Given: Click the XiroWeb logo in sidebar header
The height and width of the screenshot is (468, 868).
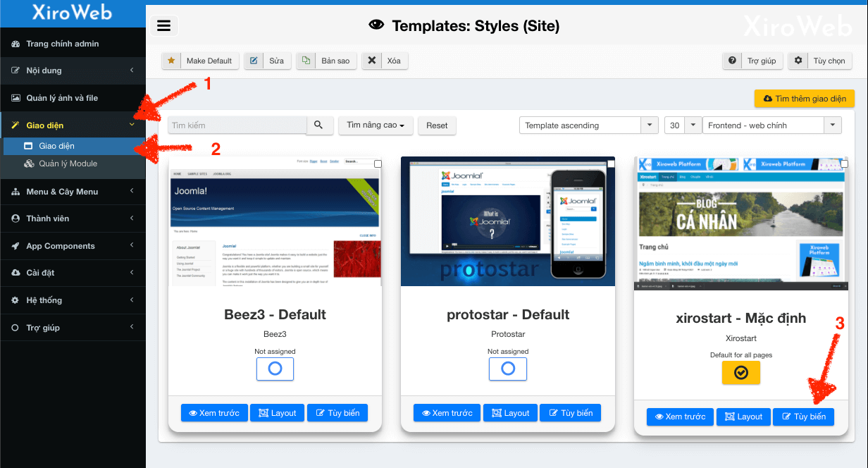Looking at the screenshot, I should tap(70, 12).
